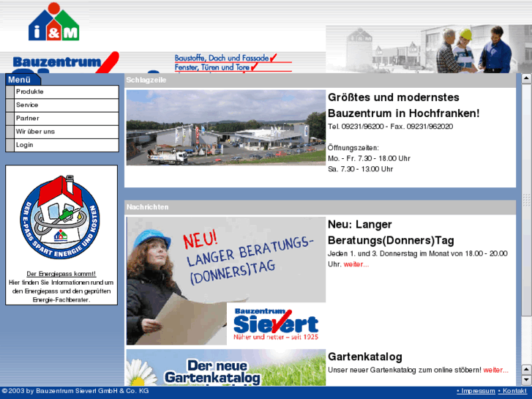Click the Baustoffe, Dach und Fassade text
Viewport: 532px width, 399px height.
(x=222, y=58)
